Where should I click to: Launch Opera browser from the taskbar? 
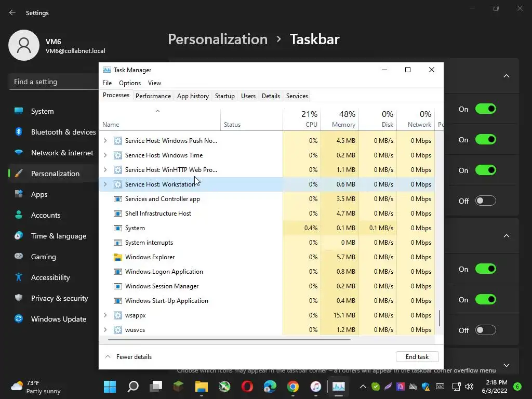coord(247,386)
